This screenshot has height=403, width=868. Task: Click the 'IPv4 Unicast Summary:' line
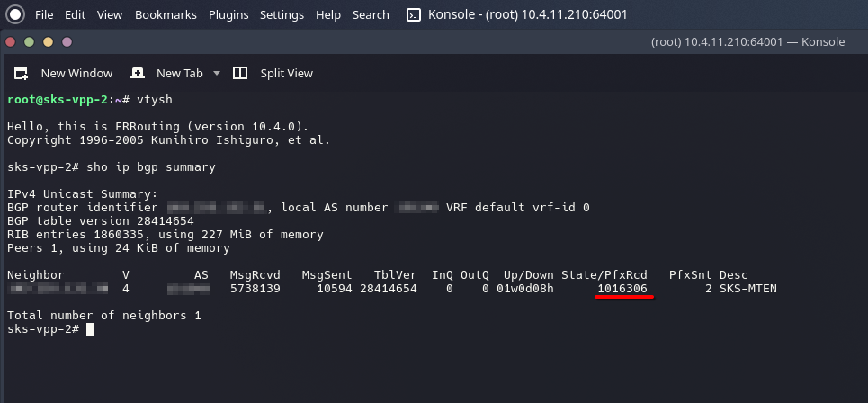(x=83, y=193)
